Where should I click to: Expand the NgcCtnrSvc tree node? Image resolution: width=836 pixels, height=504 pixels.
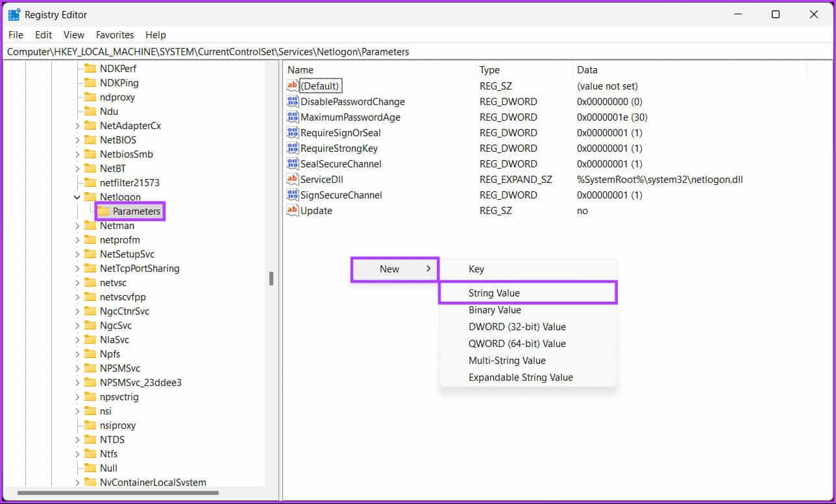(77, 311)
